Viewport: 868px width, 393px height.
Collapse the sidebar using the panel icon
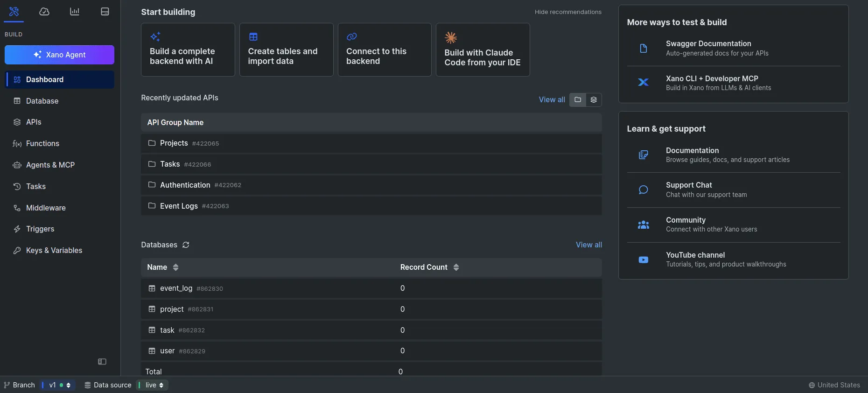[102, 362]
